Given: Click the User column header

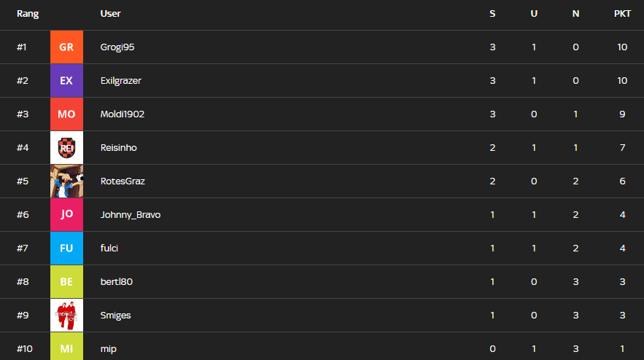Looking at the screenshot, I should [111, 14].
